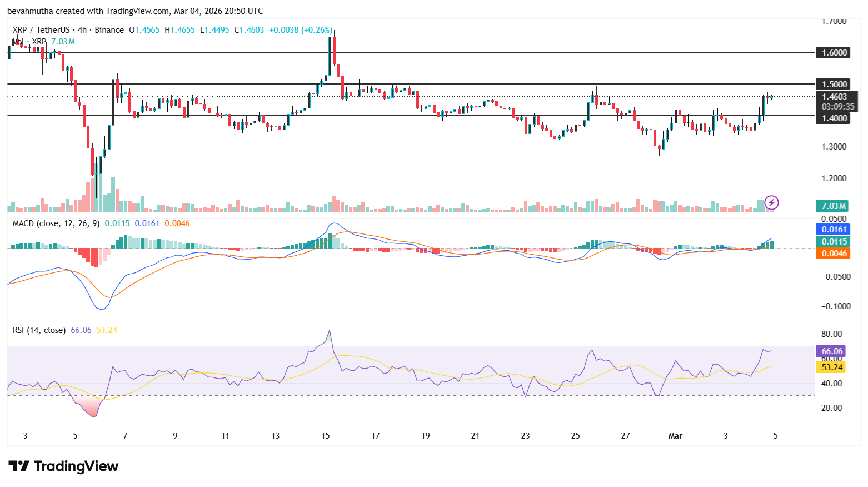The image size is (868, 487).
Task: Click the yellow 53.24 RSI average badge
Action: coord(830,367)
